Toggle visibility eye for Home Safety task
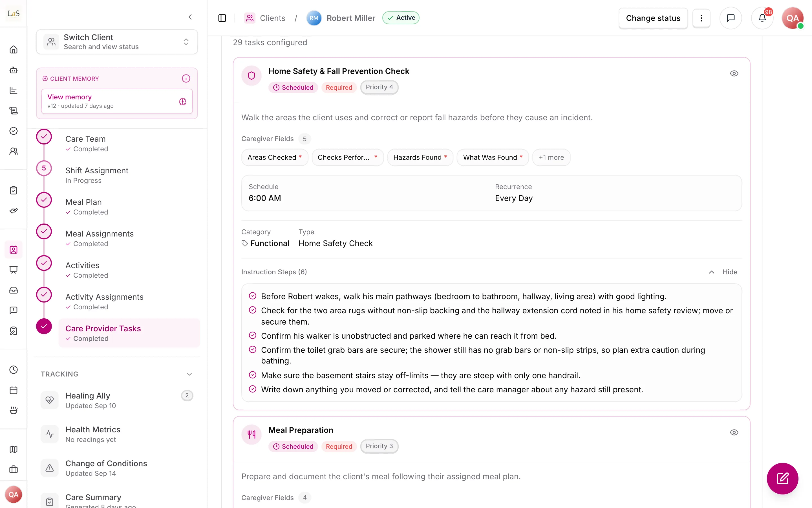 click(x=734, y=73)
